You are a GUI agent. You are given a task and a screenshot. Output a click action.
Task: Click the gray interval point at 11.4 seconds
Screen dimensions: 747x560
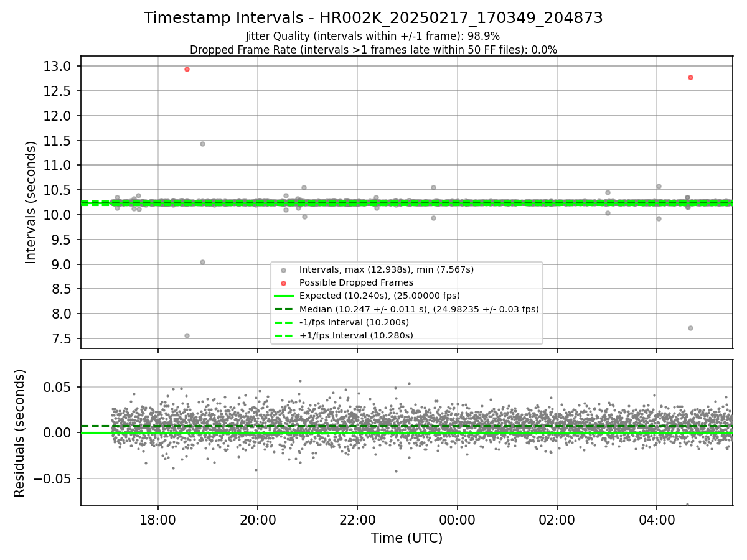coord(202,144)
